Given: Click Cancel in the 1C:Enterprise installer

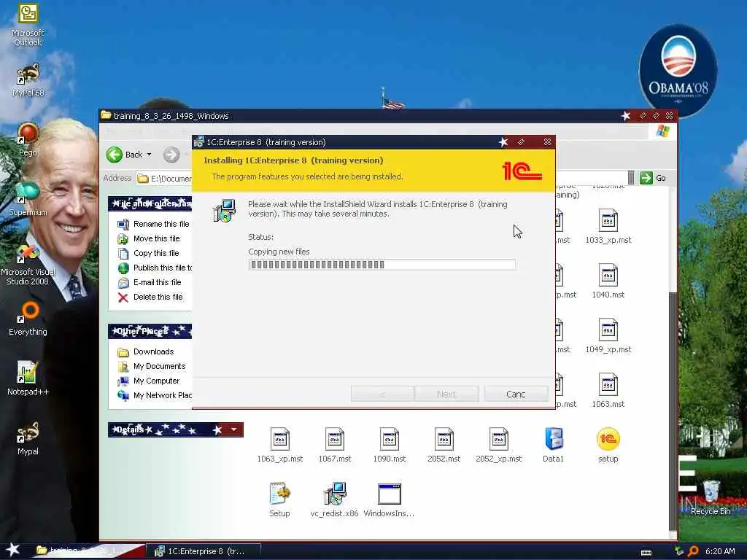Looking at the screenshot, I should coord(516,394).
